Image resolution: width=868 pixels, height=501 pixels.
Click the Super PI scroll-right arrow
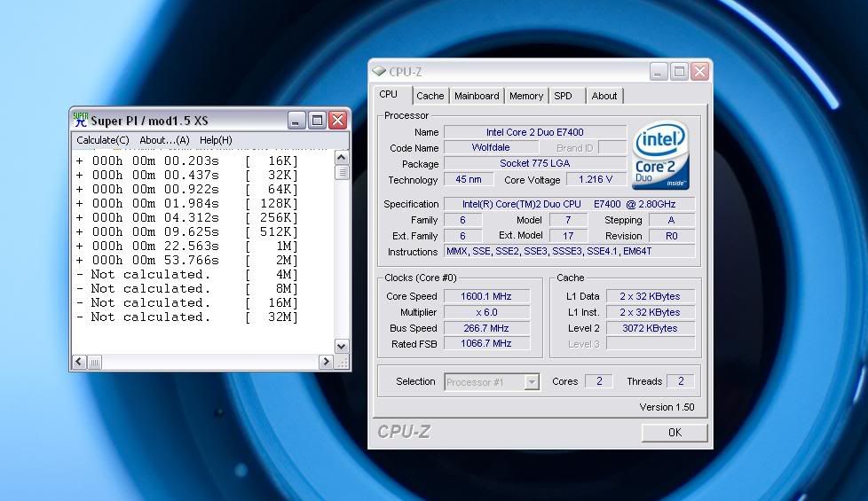(x=326, y=362)
